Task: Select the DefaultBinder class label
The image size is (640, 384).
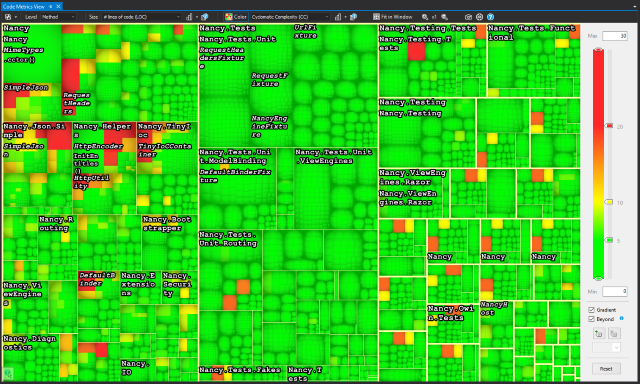Action: pos(98,279)
